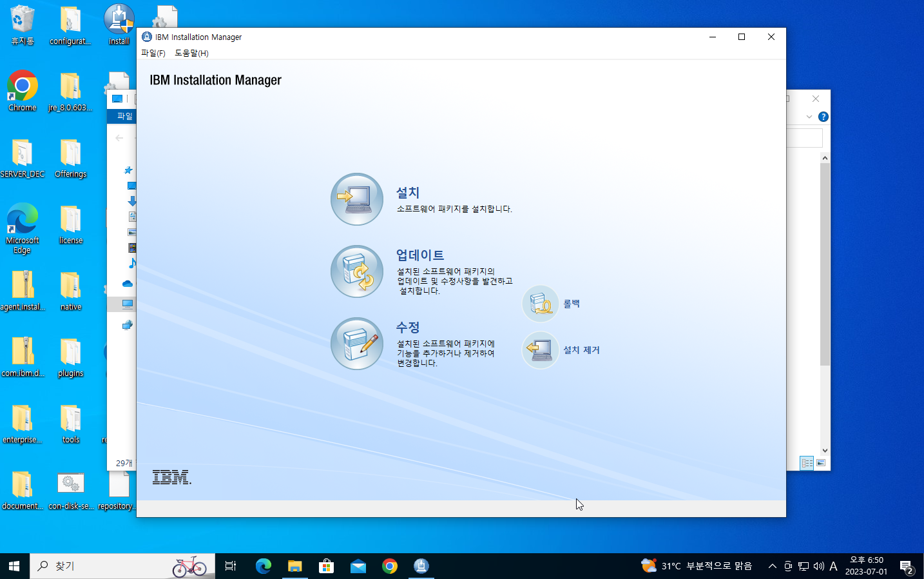Select the SERVER_DEC folder on desktop

click(23, 159)
